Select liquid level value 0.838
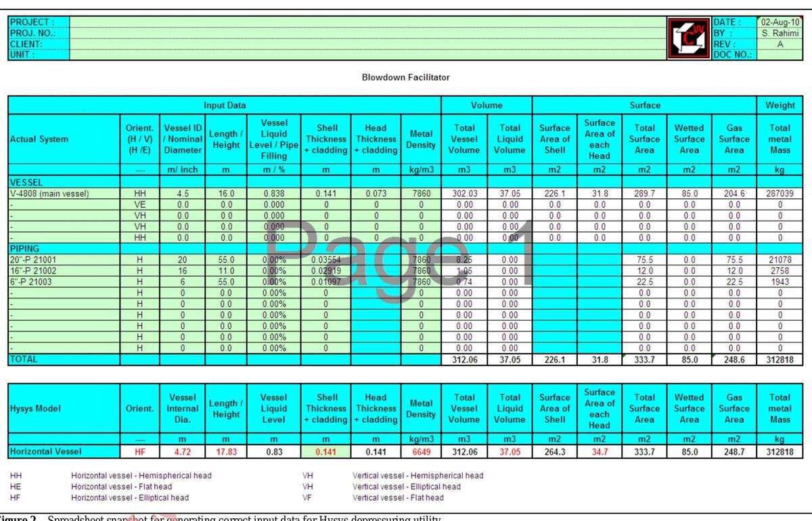 coord(274,194)
